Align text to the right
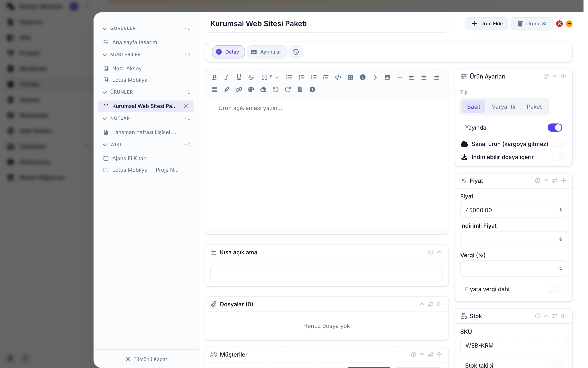 coord(436,77)
